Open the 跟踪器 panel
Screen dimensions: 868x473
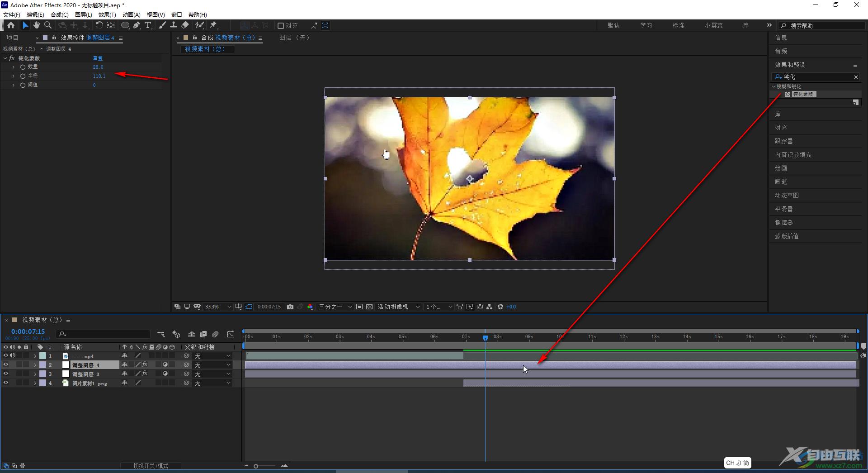point(784,141)
